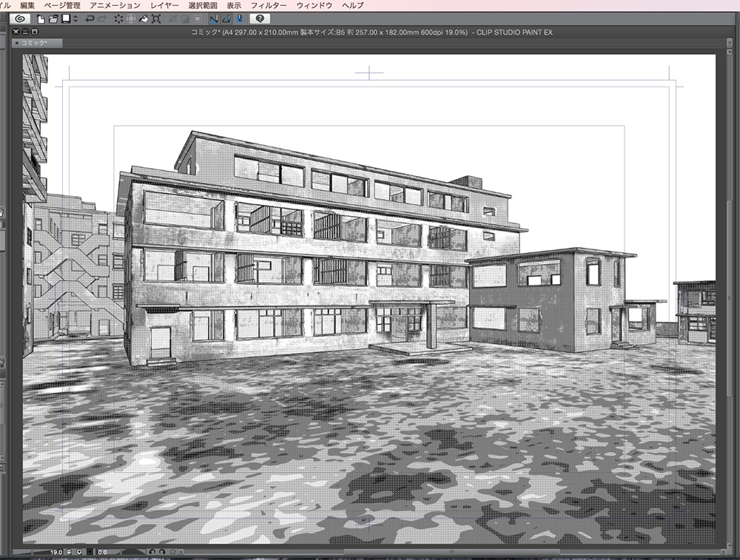Viewport: 740px width, 560px height.
Task: Click the horizontal scrollbar thumb
Action: point(451,552)
